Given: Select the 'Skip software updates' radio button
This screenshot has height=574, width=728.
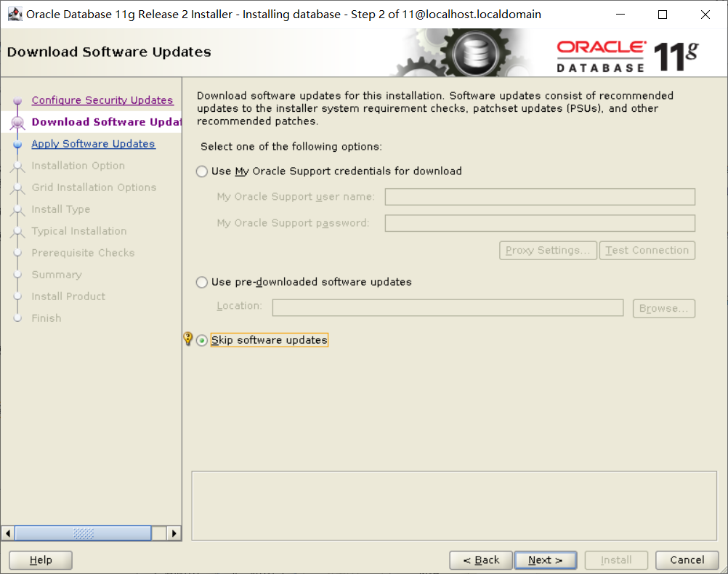Looking at the screenshot, I should (201, 341).
